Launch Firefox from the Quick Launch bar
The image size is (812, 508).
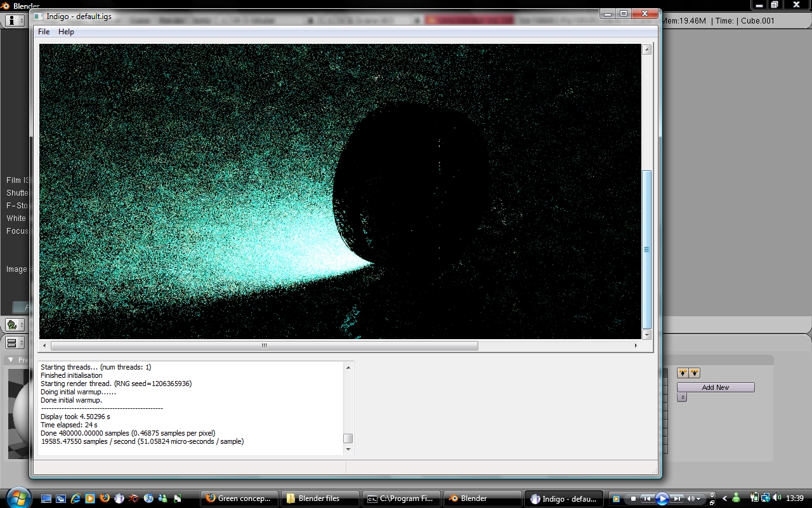tap(105, 498)
